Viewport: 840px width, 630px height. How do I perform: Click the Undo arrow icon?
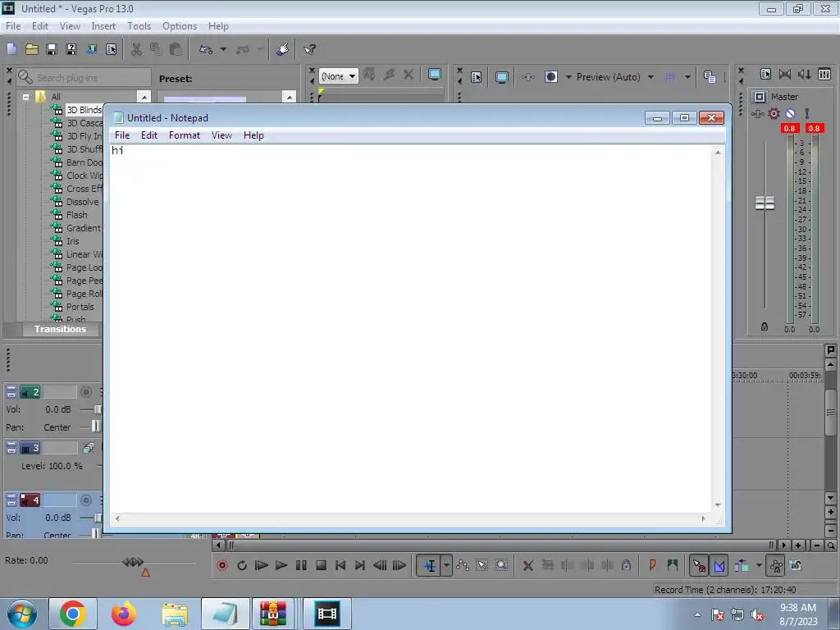pyautogui.click(x=206, y=49)
